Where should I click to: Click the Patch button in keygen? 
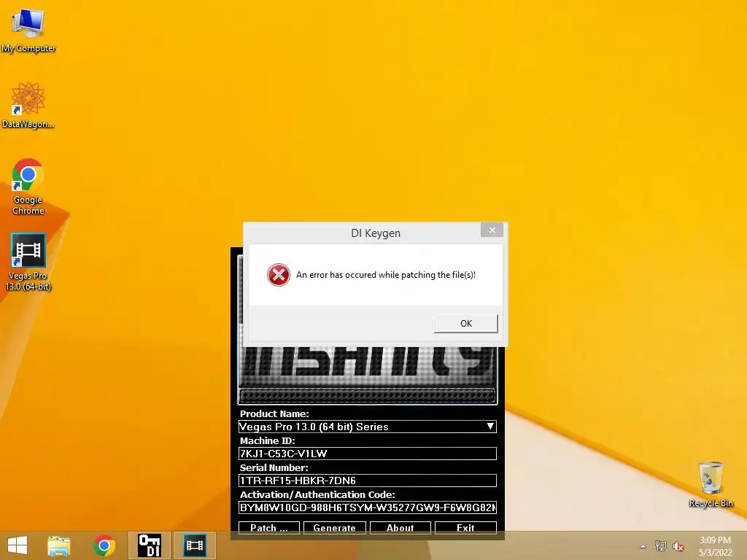pyautogui.click(x=268, y=528)
